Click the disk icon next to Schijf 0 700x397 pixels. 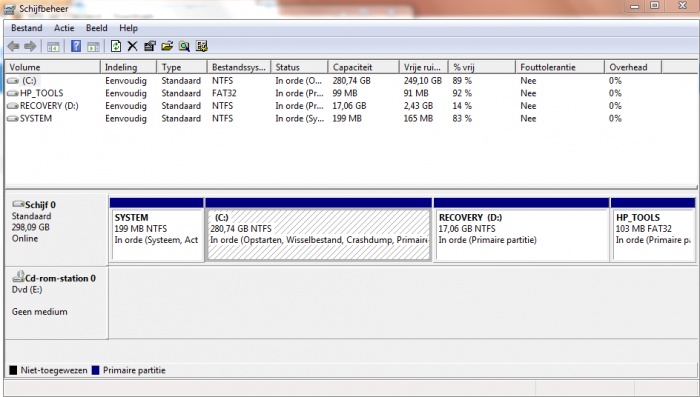[x=18, y=204]
